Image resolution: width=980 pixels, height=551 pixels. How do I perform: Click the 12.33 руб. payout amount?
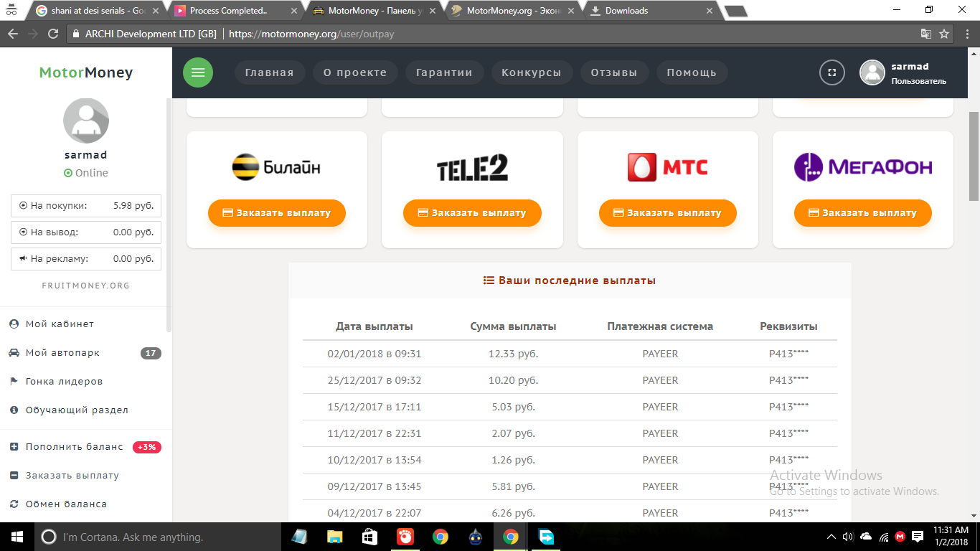(513, 354)
